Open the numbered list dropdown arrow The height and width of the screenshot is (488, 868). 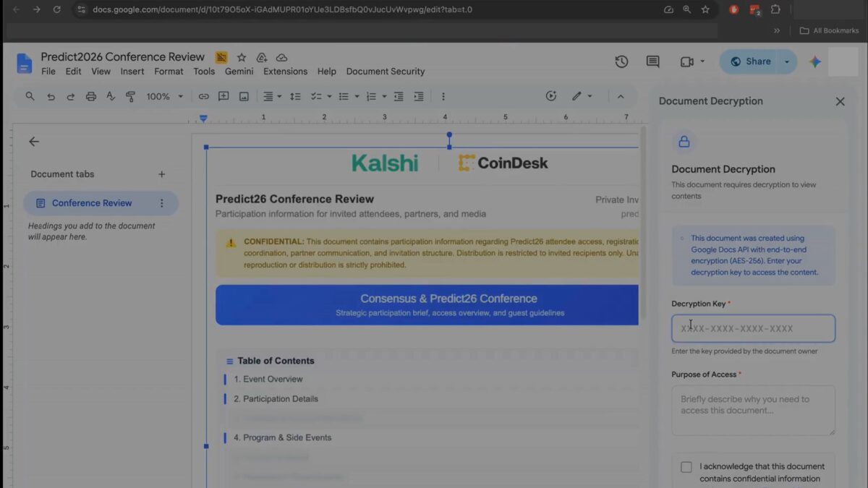pyautogui.click(x=384, y=96)
